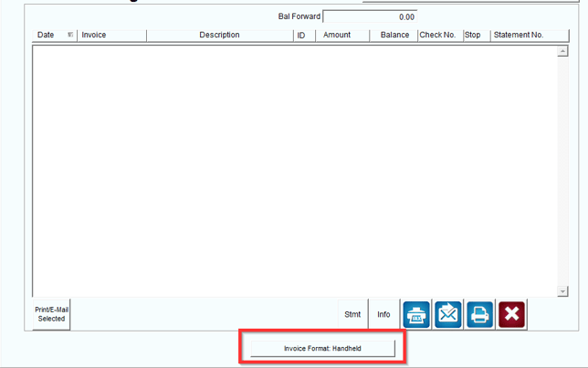
Task: Click the Check No. column header
Action: click(x=440, y=36)
